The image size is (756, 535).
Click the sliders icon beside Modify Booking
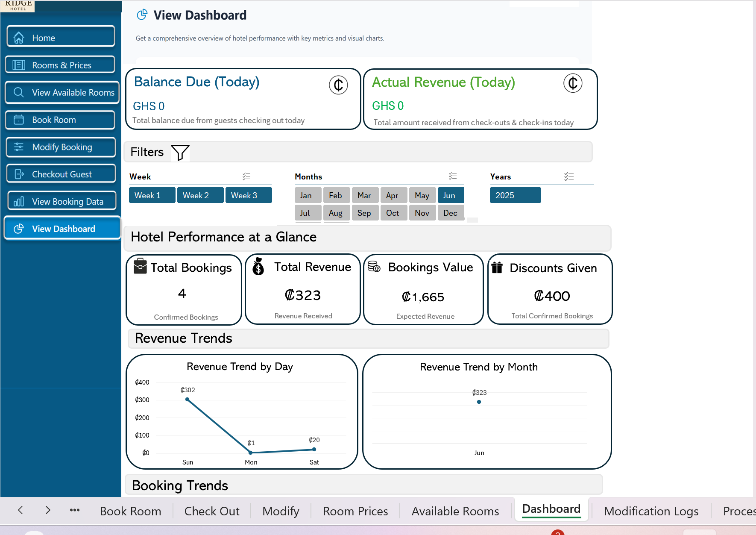(x=19, y=147)
